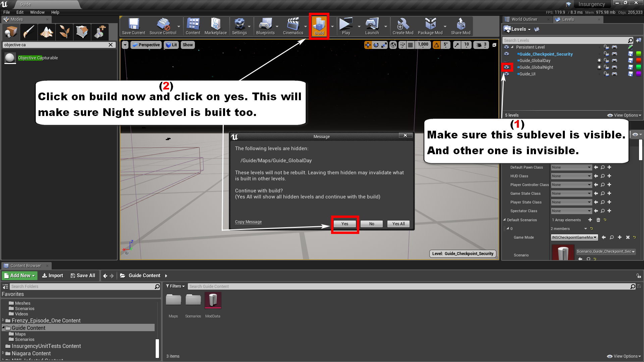Screen dimensions: 644x362
Task: Open the Content toolbar button
Action: tap(193, 26)
